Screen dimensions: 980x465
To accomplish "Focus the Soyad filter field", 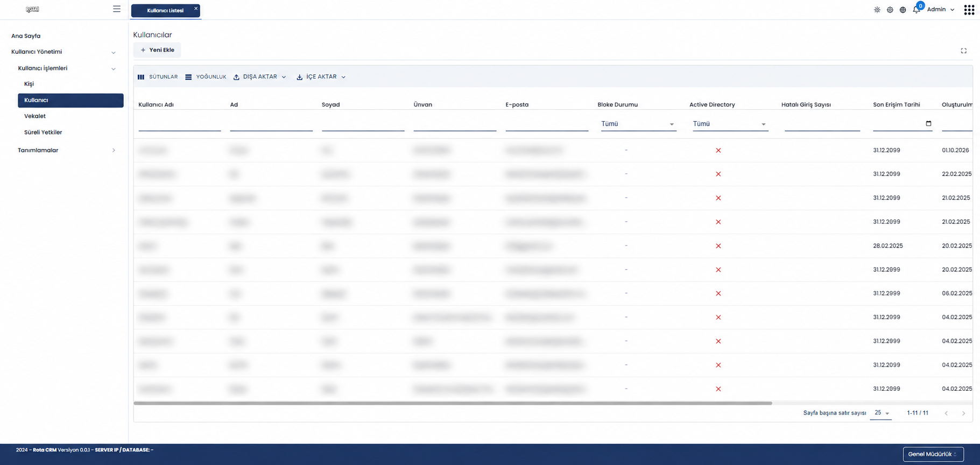I will 363,124.
